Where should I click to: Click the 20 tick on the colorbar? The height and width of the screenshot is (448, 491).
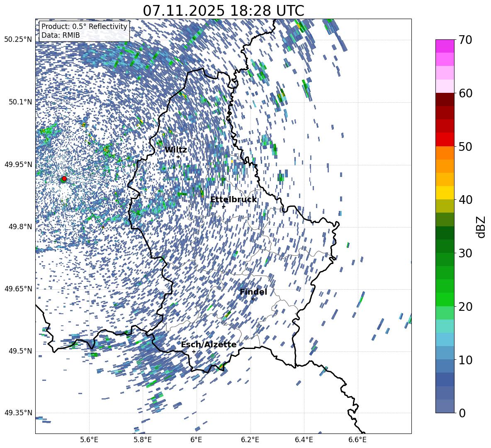[465, 307]
